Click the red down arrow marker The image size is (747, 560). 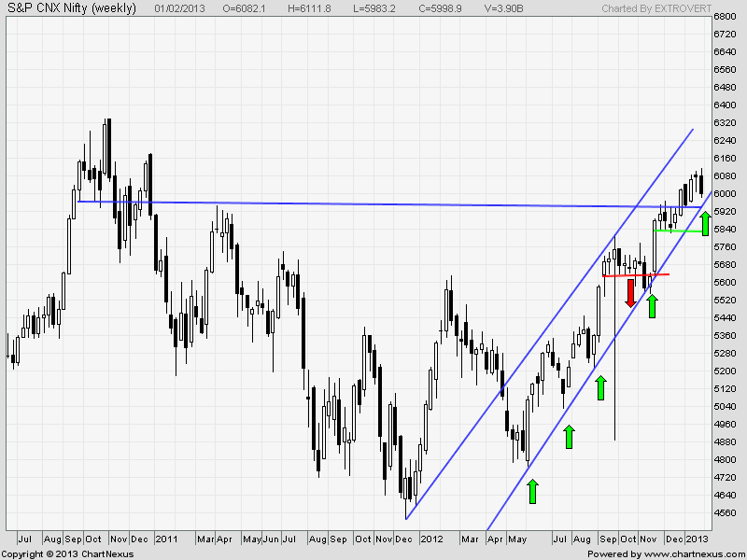[630, 293]
